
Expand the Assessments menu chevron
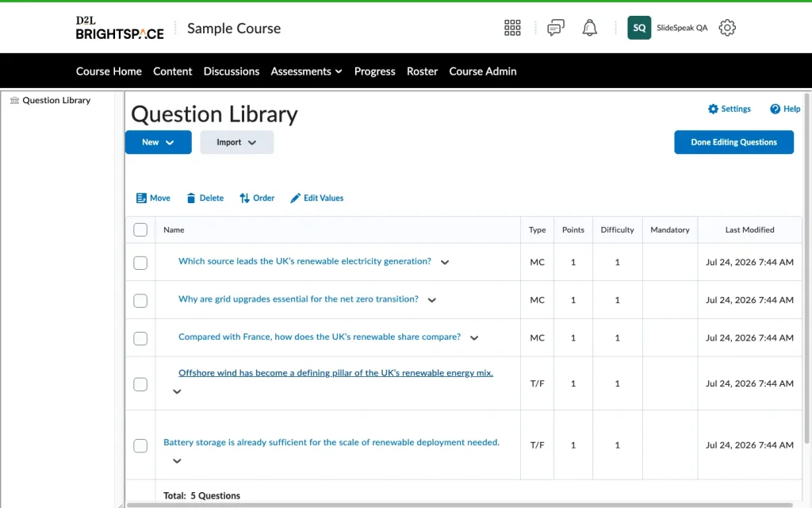[339, 71]
